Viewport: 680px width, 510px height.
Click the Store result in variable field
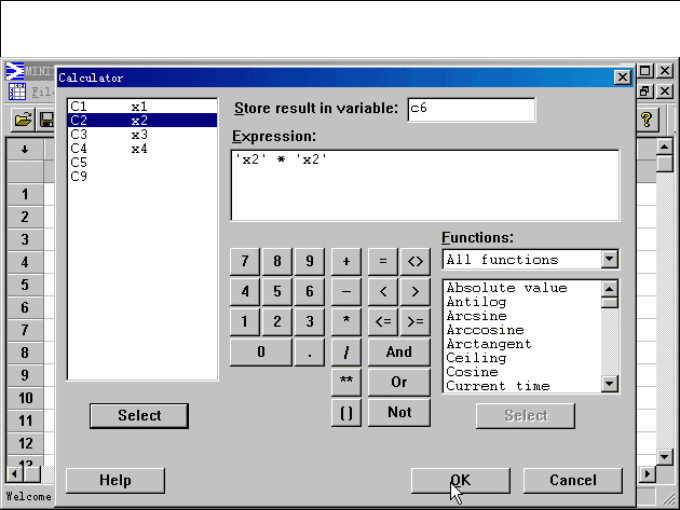tap(470, 109)
